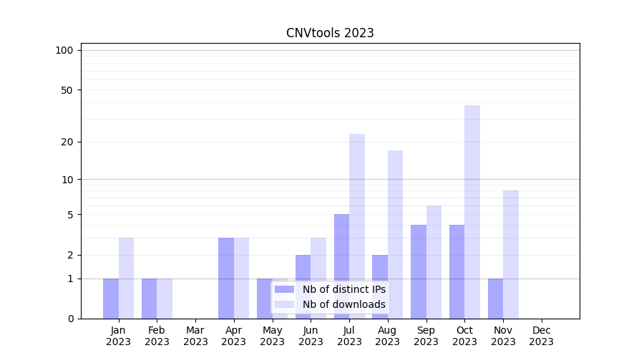Viewport: 644px width, 358px height.
Task: Click the 0 tick on the y-axis
Action: pyautogui.click(x=70, y=319)
